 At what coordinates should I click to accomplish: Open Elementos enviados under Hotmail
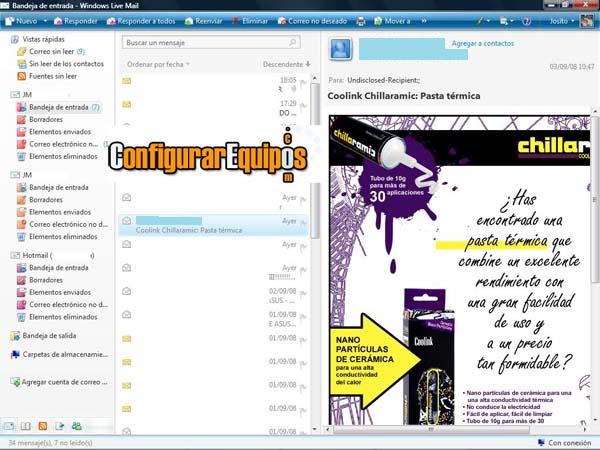point(54,292)
